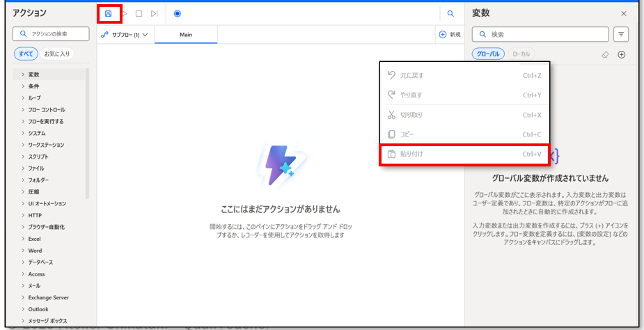
Task: Click the Save flow icon in toolbar
Action: 109,13
